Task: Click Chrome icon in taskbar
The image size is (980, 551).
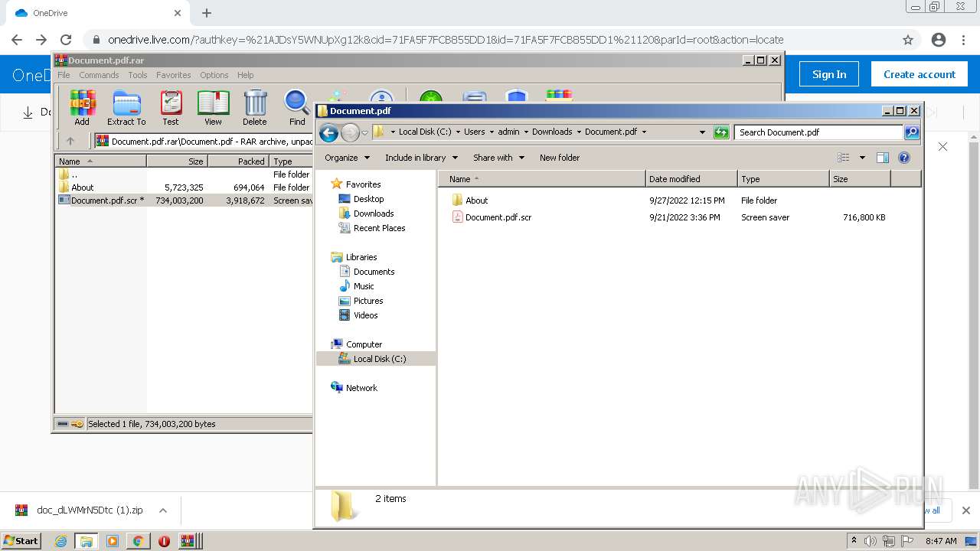Action: tap(138, 541)
